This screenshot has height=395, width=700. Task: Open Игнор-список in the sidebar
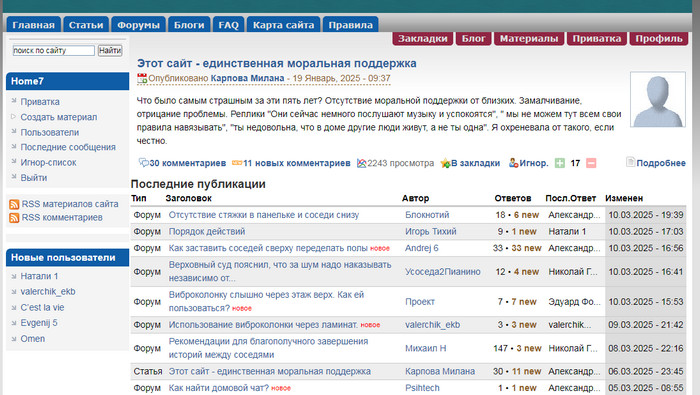coord(48,162)
